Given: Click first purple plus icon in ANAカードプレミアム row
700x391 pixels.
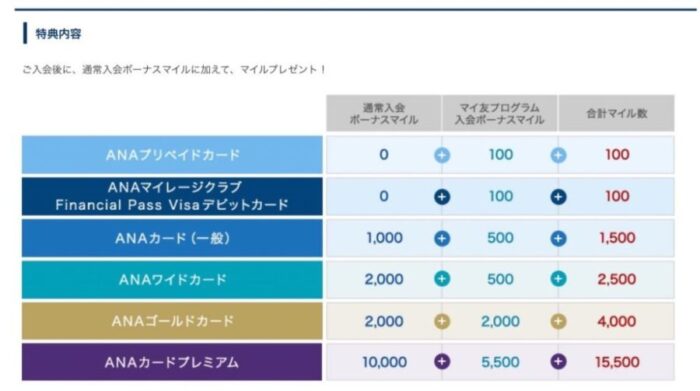Looking at the screenshot, I should (442, 362).
